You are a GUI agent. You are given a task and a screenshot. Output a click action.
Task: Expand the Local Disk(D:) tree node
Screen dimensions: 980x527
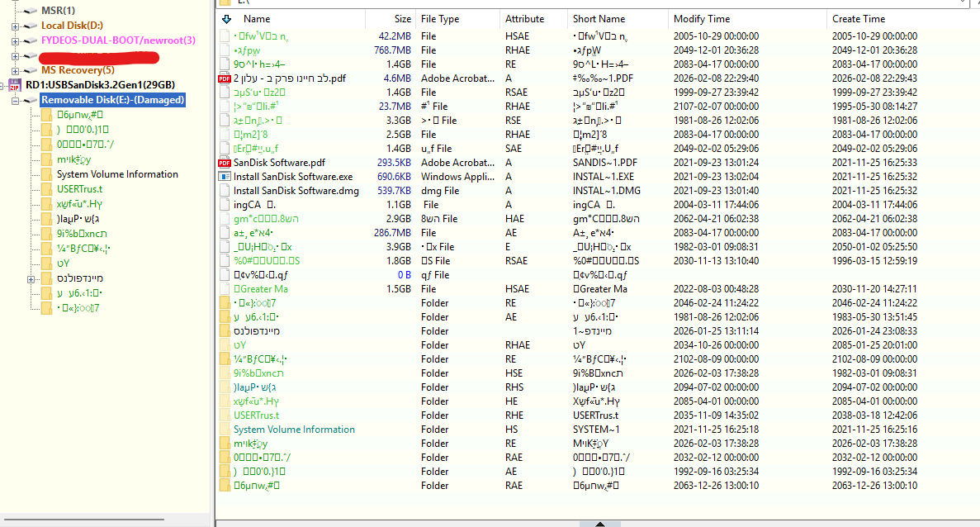click(x=15, y=26)
